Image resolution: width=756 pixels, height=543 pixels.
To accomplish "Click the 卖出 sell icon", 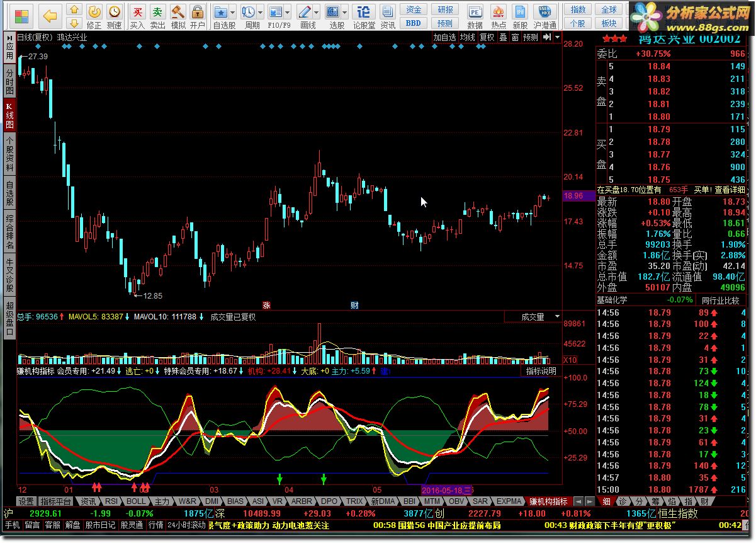I will (x=158, y=16).
